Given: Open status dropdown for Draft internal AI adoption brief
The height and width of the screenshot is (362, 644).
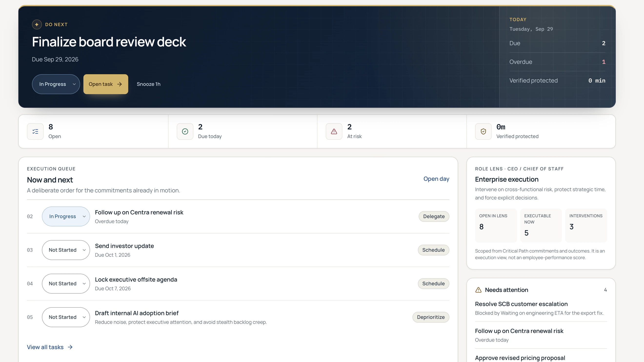Looking at the screenshot, I should point(66,317).
